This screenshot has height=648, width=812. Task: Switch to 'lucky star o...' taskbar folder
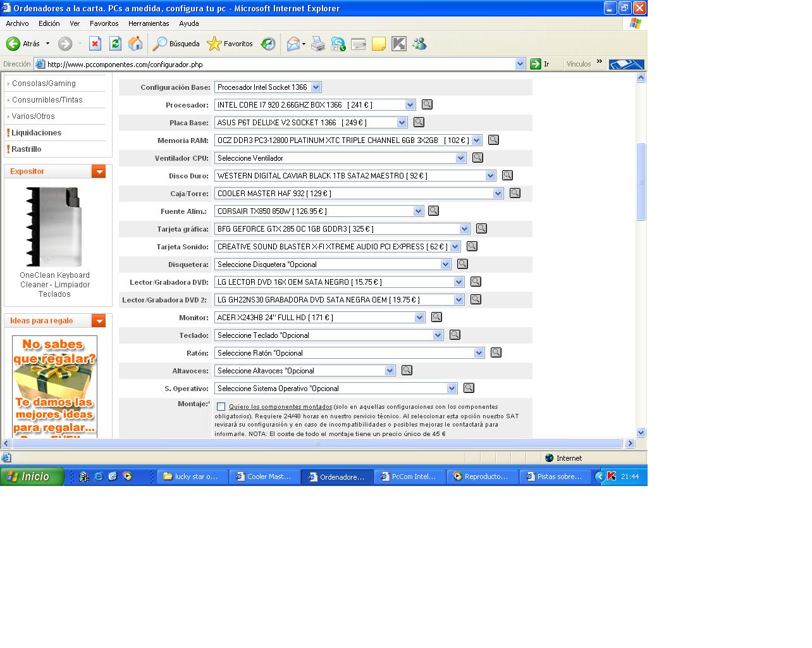(192, 477)
